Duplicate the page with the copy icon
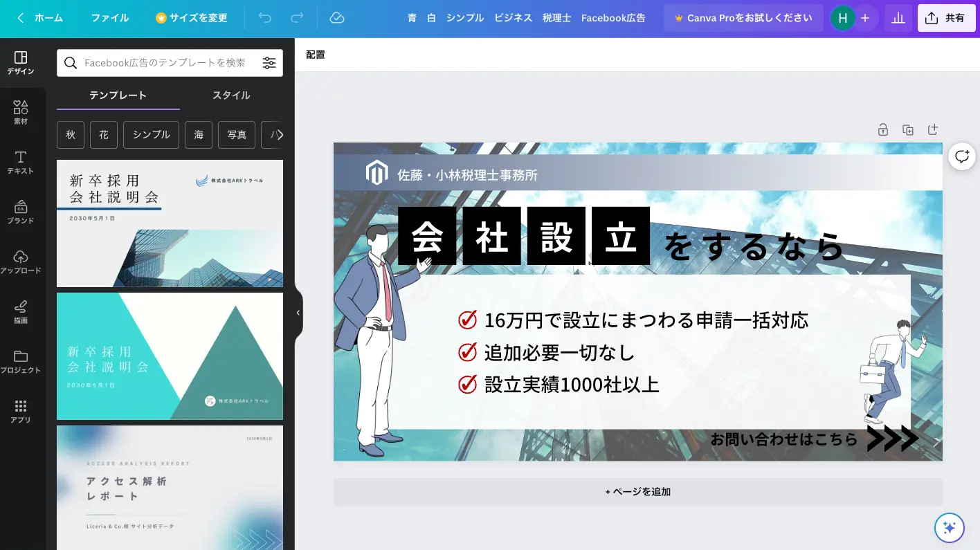This screenshot has height=550, width=980. (x=908, y=129)
